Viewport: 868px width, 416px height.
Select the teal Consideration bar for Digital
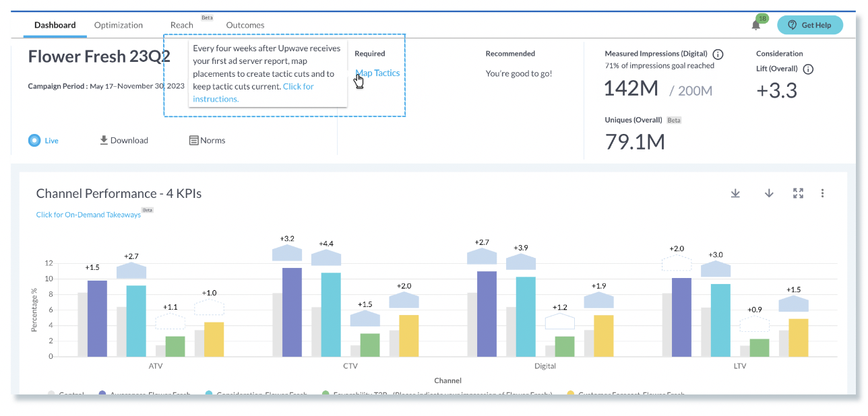(x=526, y=316)
